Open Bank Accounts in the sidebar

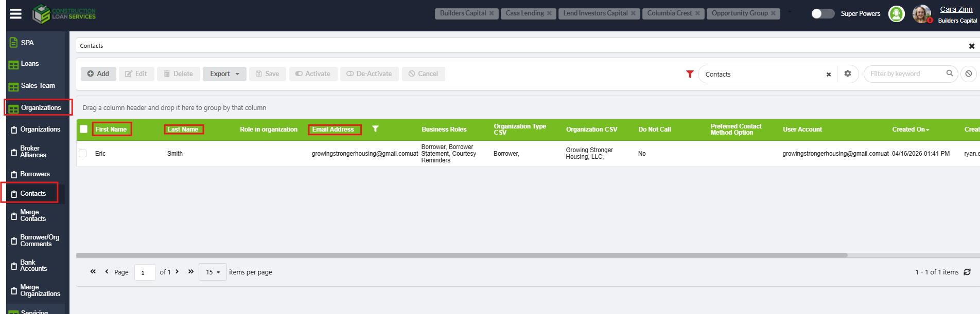33,266
